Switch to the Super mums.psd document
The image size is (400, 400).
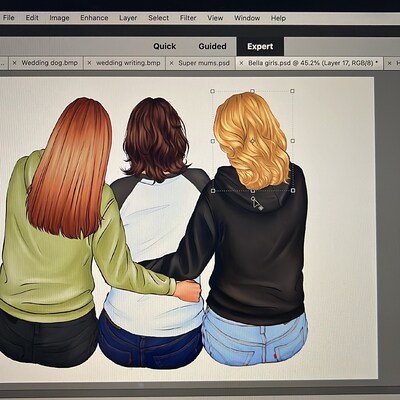(204, 63)
